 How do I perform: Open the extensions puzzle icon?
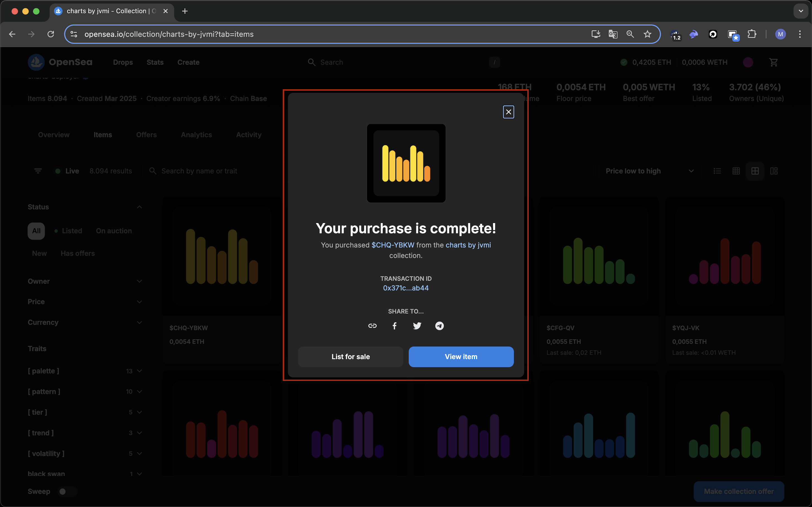(x=752, y=34)
